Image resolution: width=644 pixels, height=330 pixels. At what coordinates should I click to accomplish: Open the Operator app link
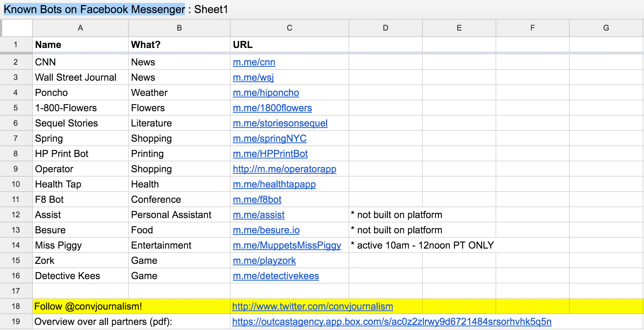tap(285, 169)
